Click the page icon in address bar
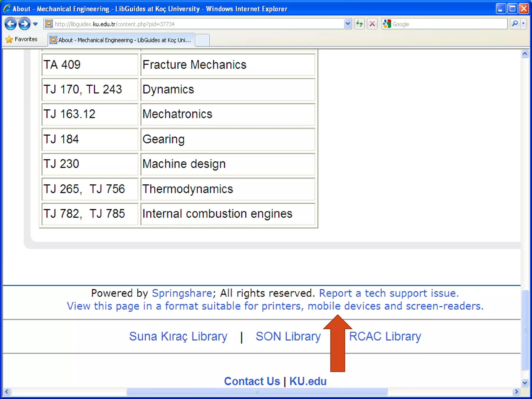The image size is (532, 399). pyautogui.click(x=49, y=24)
